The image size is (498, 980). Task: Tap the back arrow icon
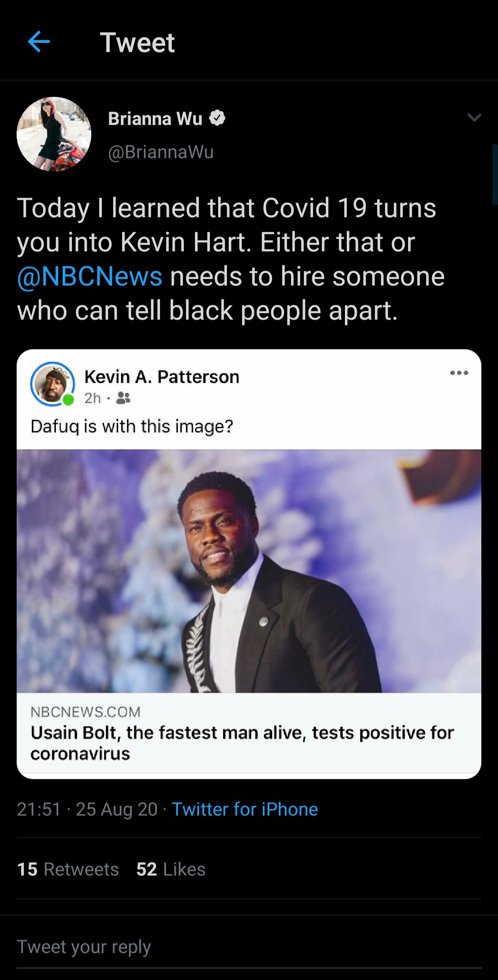pyautogui.click(x=39, y=42)
